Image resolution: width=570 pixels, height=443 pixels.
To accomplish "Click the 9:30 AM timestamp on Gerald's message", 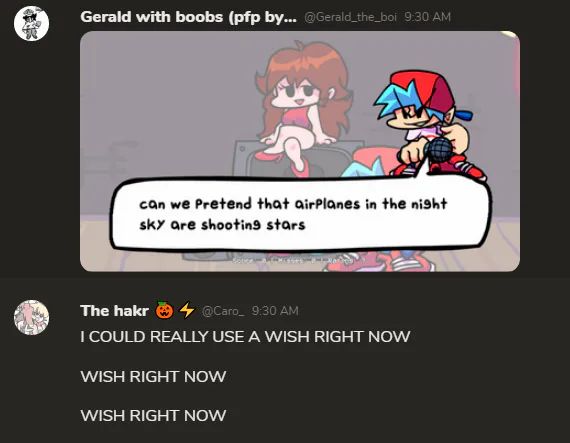I will [x=428, y=17].
